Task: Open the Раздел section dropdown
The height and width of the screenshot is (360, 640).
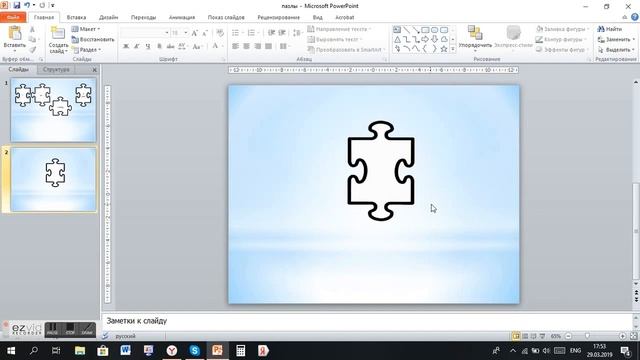Action: tap(87, 49)
